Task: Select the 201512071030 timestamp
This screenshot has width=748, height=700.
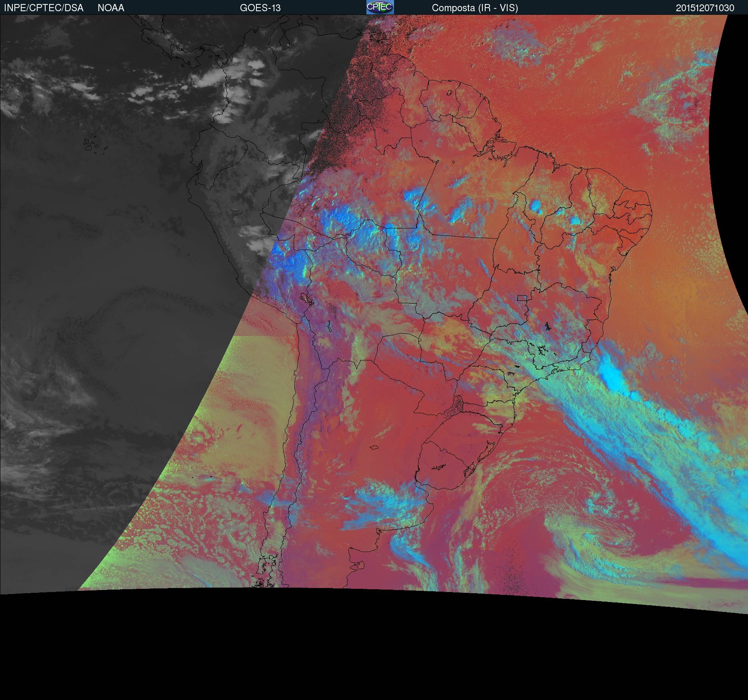Action: (705, 8)
